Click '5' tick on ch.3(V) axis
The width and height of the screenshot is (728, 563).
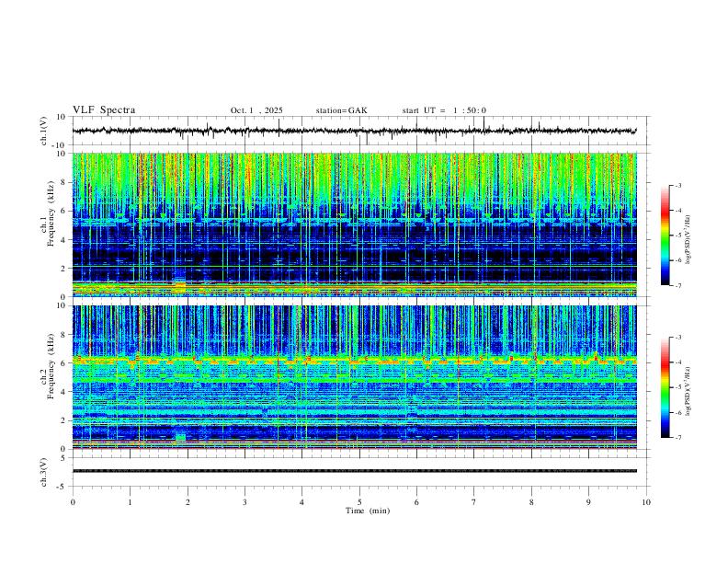coord(64,457)
